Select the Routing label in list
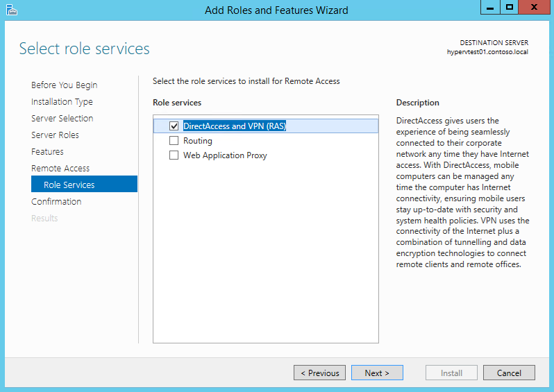 click(x=197, y=141)
